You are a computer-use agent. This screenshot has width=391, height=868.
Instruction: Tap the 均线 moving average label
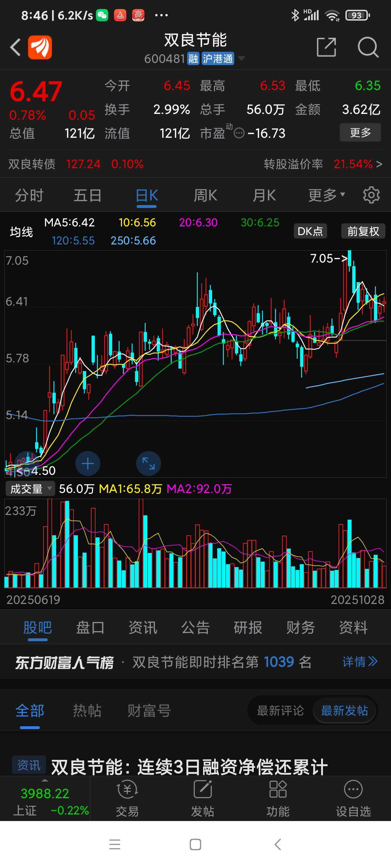click(21, 231)
